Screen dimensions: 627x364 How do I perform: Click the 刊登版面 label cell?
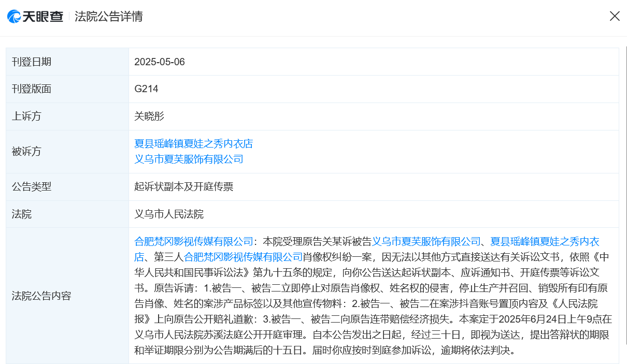coord(67,89)
